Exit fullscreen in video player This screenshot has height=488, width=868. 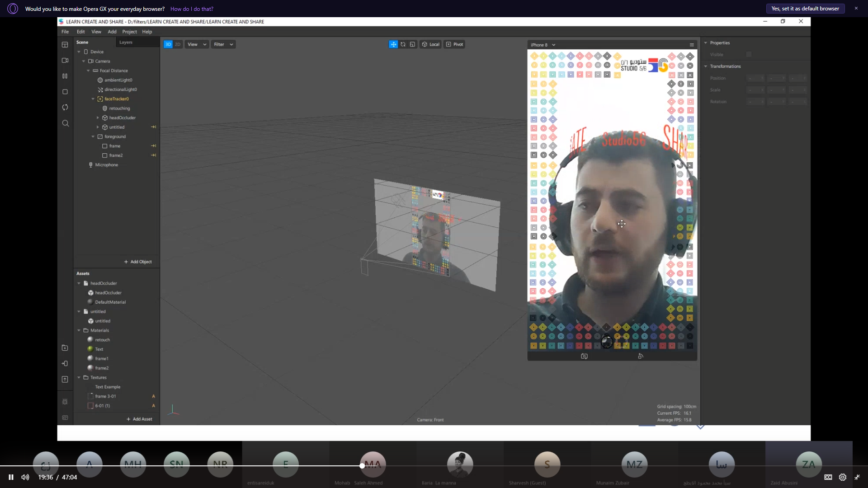[857, 477]
